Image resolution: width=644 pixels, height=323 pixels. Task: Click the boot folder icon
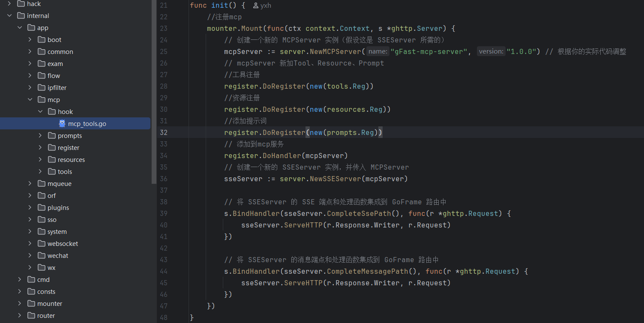pyautogui.click(x=41, y=40)
